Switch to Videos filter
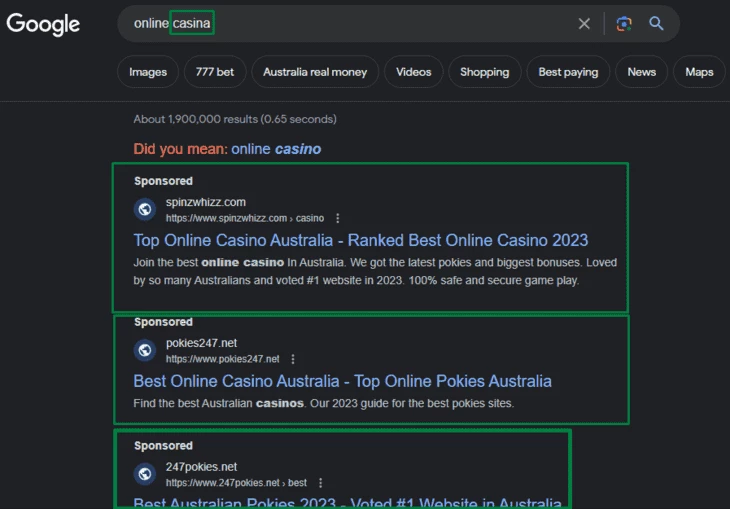 (413, 72)
